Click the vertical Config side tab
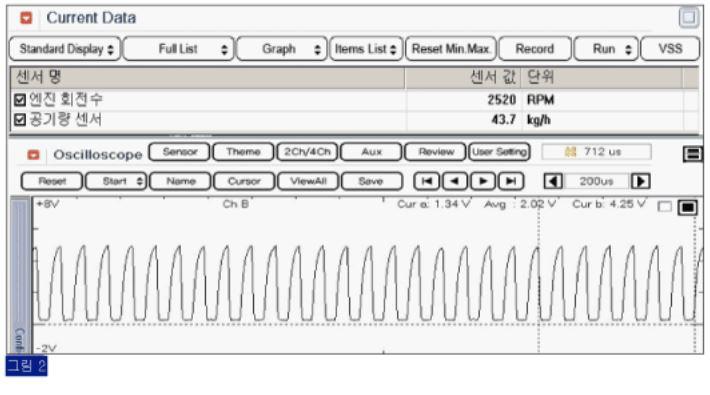710x395 pixels. tap(19, 275)
